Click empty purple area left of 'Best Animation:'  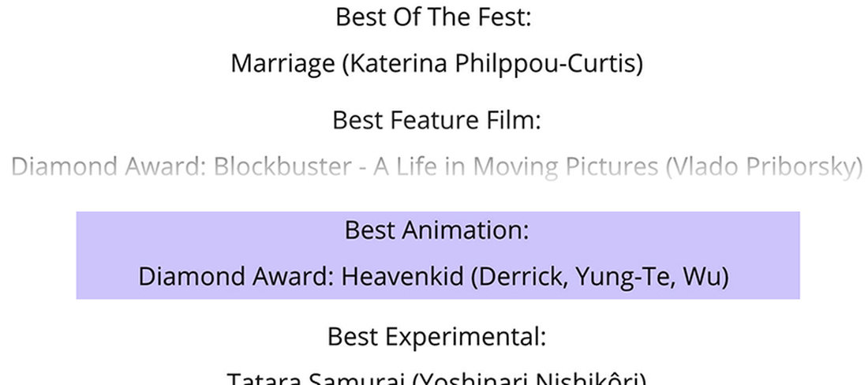(x=197, y=230)
